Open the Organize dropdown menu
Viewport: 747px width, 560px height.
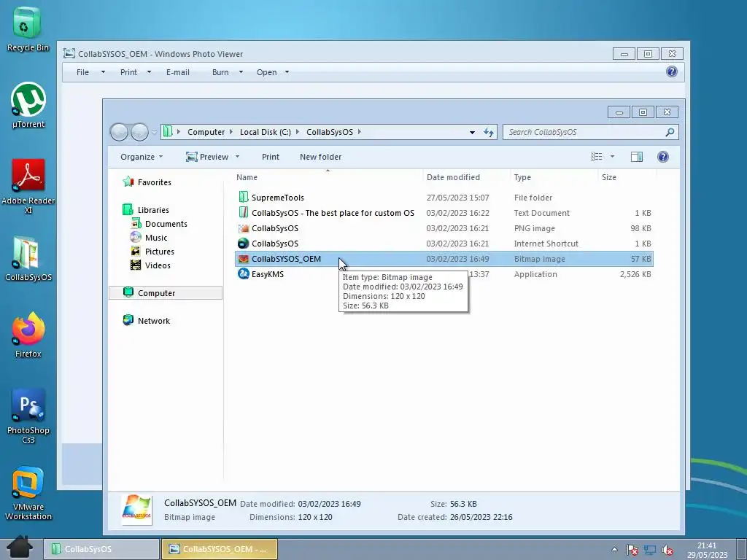[x=142, y=157]
